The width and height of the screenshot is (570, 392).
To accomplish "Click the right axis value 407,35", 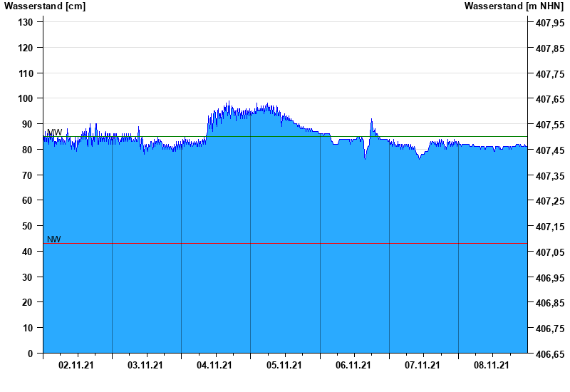I will (x=550, y=176).
